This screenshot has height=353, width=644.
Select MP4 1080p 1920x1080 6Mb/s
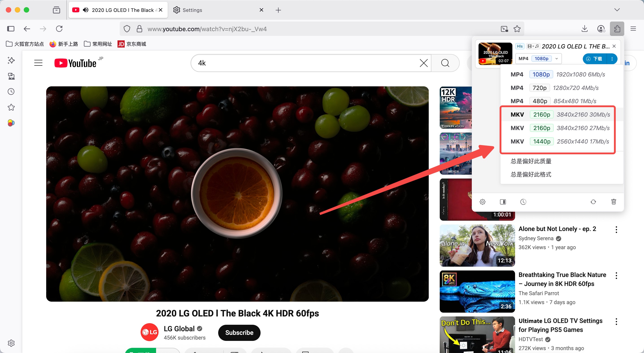point(561,74)
